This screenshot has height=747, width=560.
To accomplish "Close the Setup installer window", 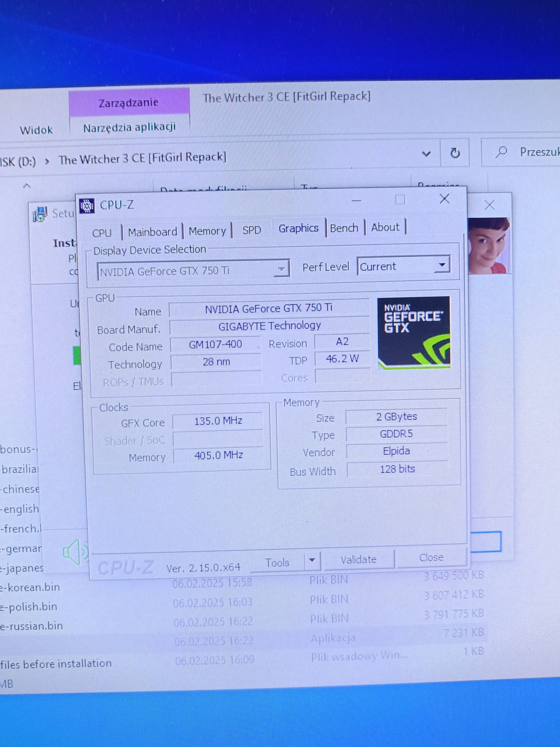I will click(x=489, y=205).
